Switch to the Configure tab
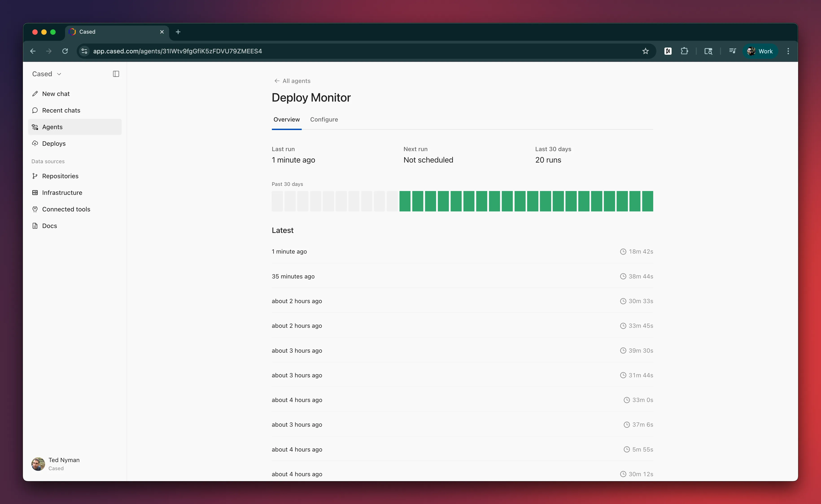821x504 pixels. 324,119
